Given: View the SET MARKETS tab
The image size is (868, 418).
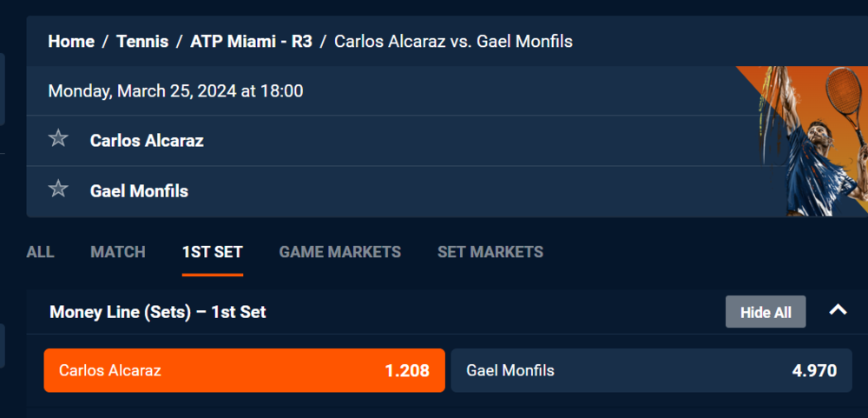Looking at the screenshot, I should pos(490,252).
